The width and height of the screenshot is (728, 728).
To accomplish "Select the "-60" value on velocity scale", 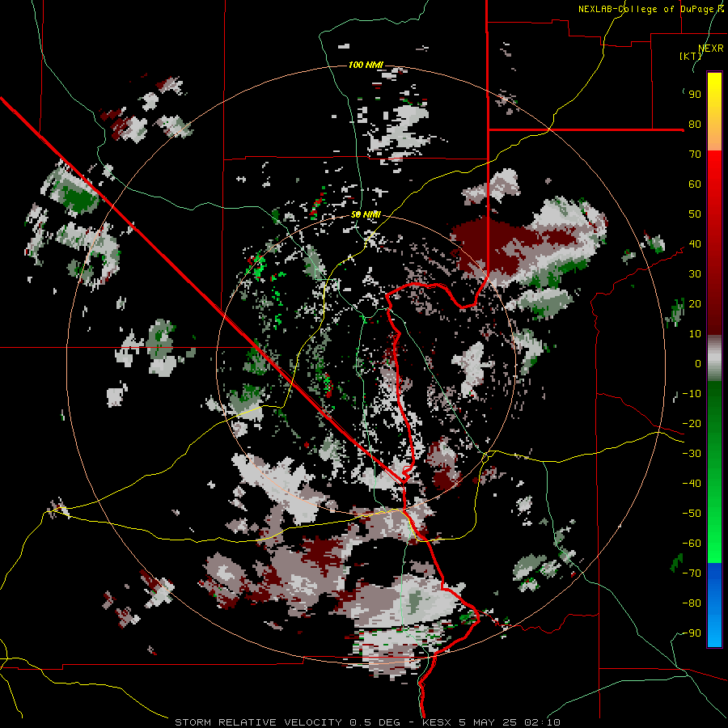I will click(692, 544).
